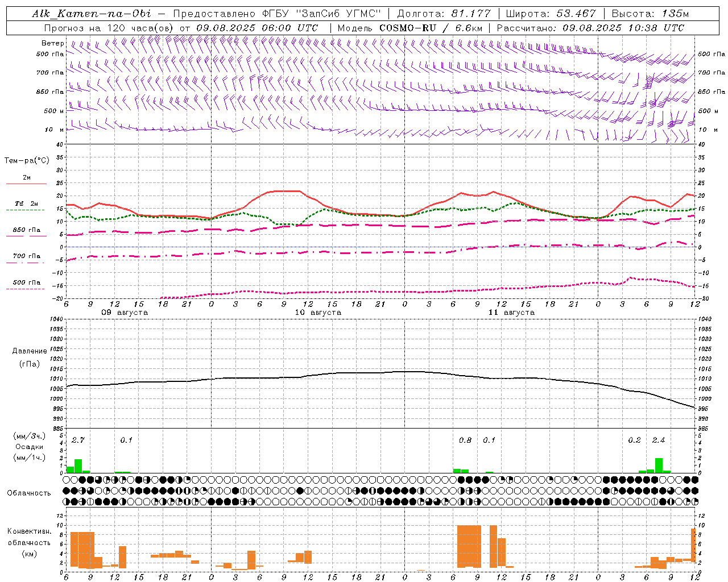This screenshot has width=728, height=582.
Task: Click the "Облачность" cloudiness label
Action: [29, 493]
